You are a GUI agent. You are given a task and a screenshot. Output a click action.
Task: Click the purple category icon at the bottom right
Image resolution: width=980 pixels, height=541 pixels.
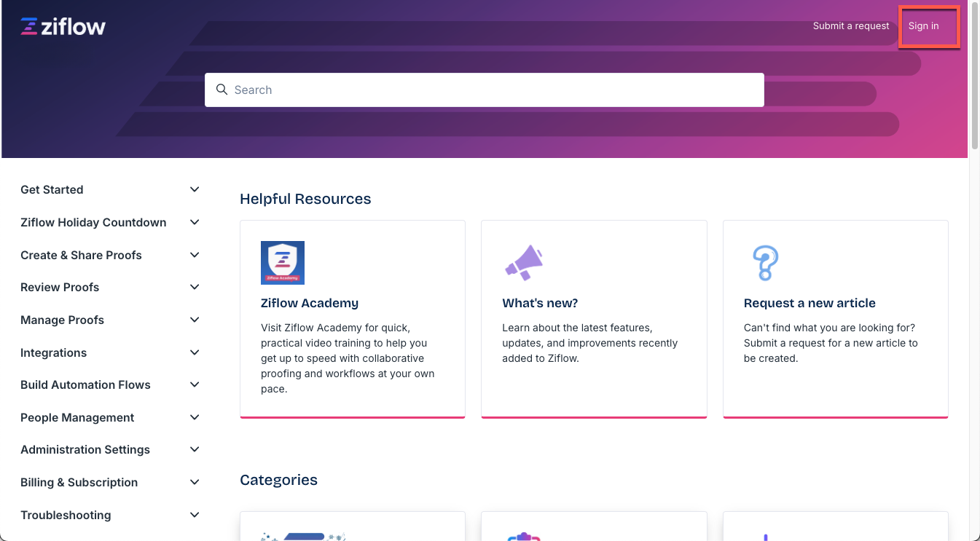pos(764,537)
